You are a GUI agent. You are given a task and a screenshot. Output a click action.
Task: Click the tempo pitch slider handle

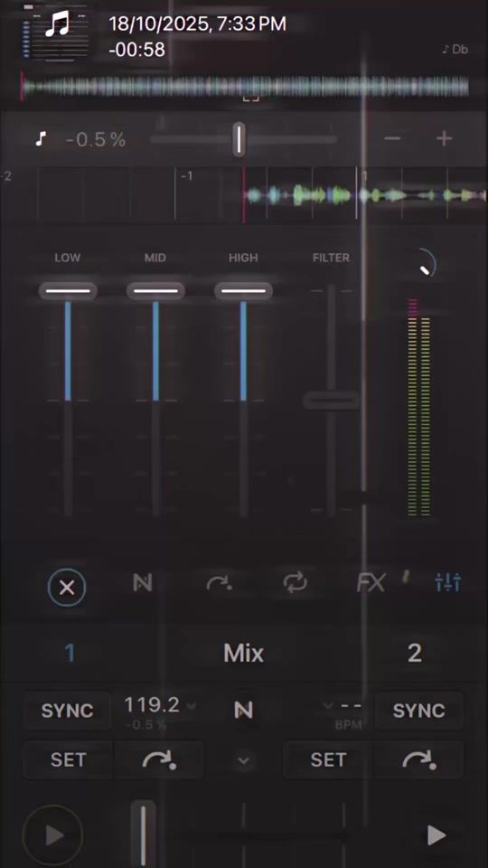[239, 139]
